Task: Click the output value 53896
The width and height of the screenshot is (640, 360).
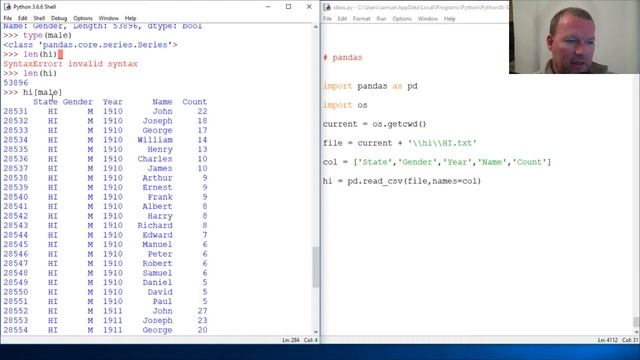Action: click(16, 83)
